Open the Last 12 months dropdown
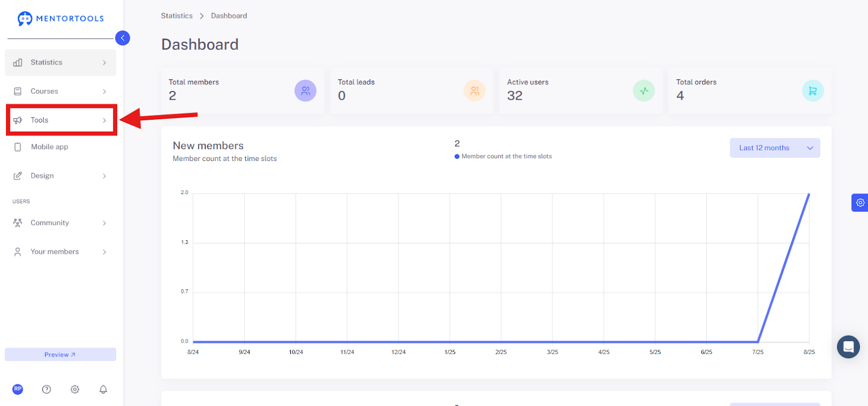The width and height of the screenshot is (868, 406). tap(775, 148)
